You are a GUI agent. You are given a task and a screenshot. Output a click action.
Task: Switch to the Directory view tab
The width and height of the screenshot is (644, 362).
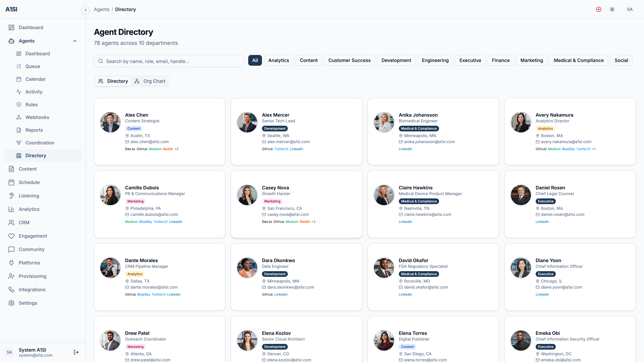coord(113,81)
